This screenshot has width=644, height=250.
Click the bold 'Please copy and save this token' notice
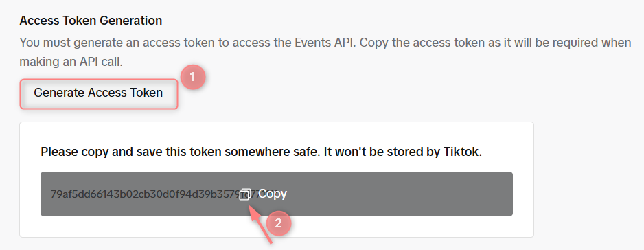(261, 152)
